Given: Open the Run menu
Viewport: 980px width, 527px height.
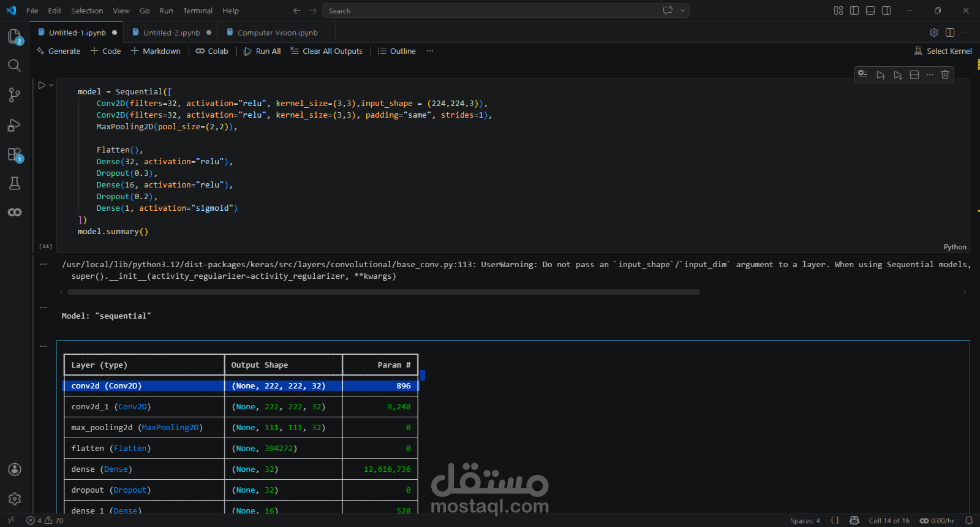Looking at the screenshot, I should 166,10.
